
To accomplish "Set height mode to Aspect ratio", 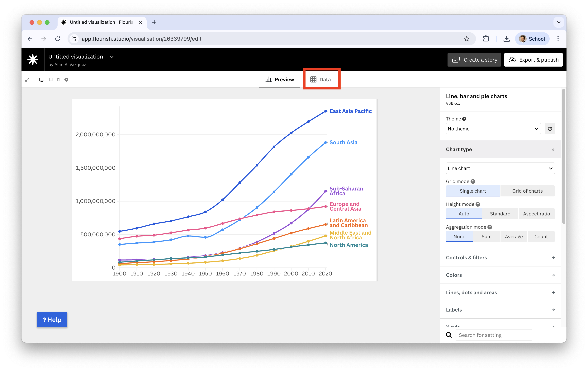I will tap(536, 214).
